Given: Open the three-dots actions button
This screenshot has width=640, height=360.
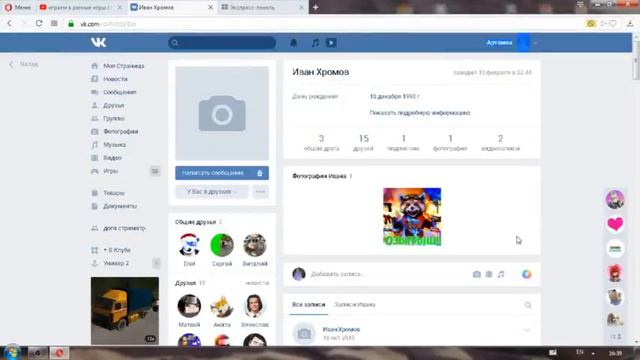Looking at the screenshot, I should [260, 192].
